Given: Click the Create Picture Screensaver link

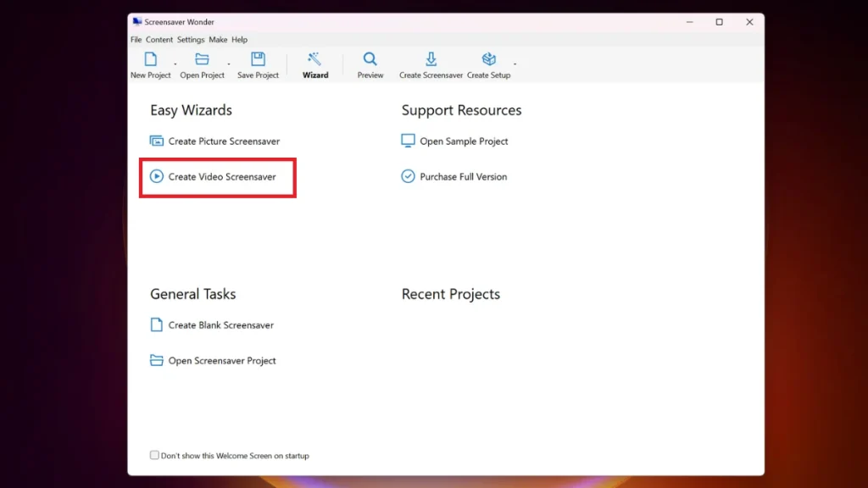Looking at the screenshot, I should pyautogui.click(x=224, y=141).
